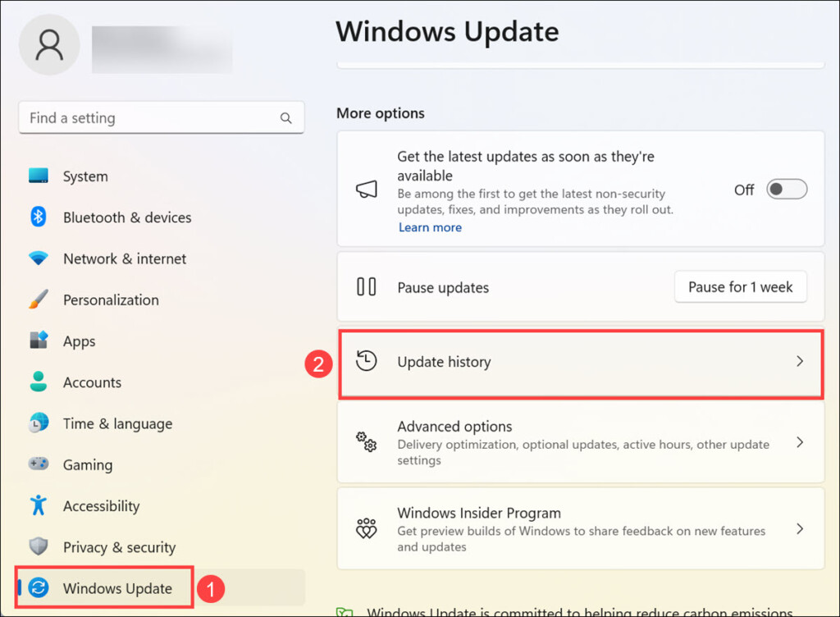Follow the Learn more link

430,227
